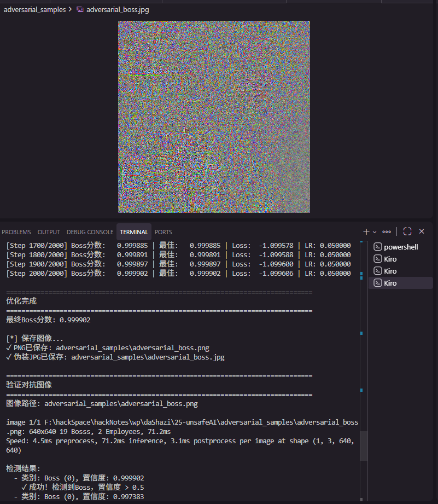Select the powershell terminal from the list

click(x=400, y=247)
